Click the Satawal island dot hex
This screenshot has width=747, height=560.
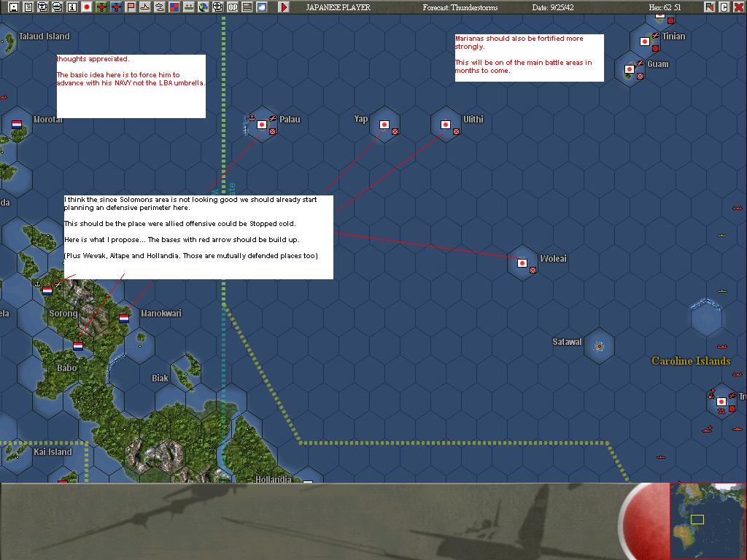pyautogui.click(x=600, y=346)
